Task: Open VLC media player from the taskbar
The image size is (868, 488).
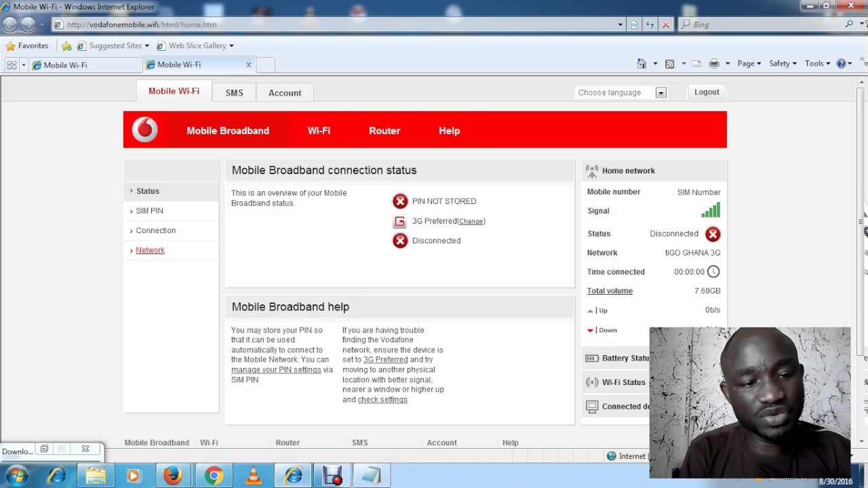Action: [x=253, y=476]
